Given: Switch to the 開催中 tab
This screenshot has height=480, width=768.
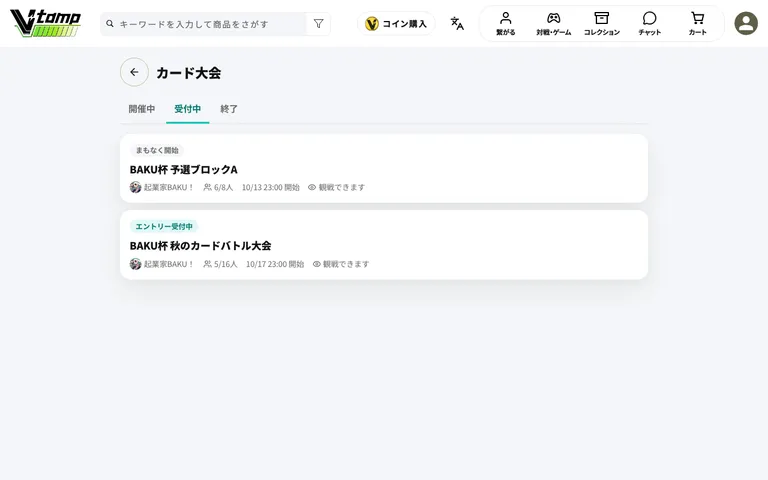Looking at the screenshot, I should [x=142, y=109].
